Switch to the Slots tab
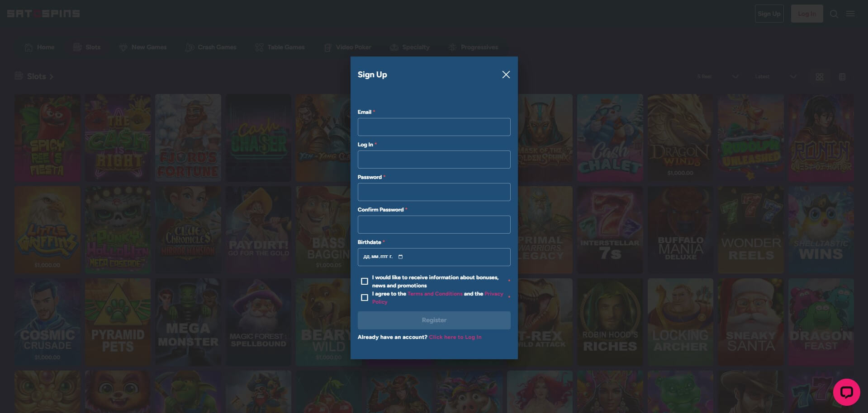This screenshot has height=413, width=868. point(87,47)
